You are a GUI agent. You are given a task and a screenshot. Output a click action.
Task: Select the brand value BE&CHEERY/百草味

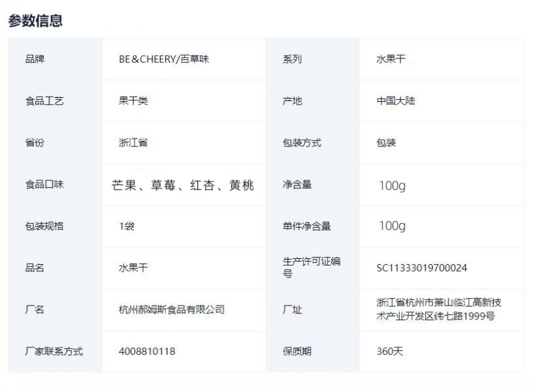click(x=164, y=59)
